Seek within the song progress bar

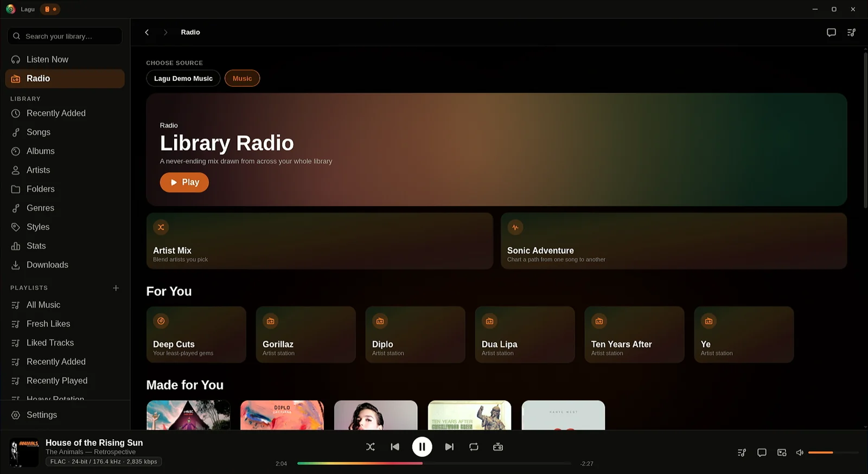pos(434,463)
